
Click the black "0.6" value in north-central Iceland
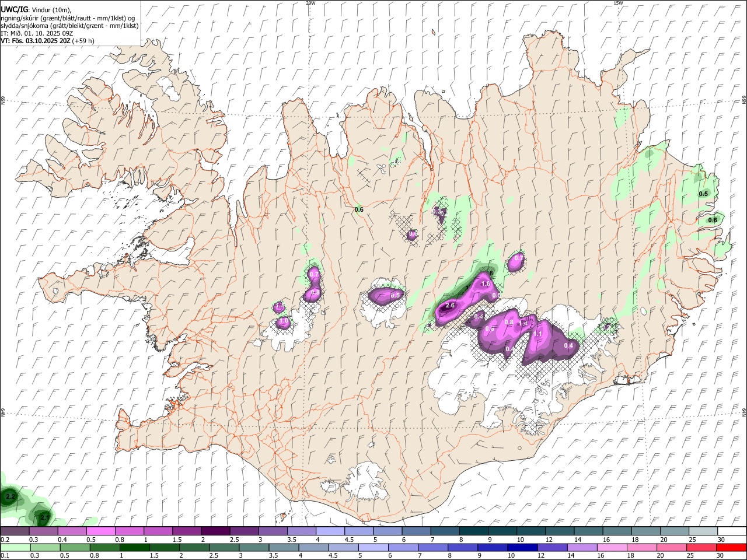click(359, 209)
